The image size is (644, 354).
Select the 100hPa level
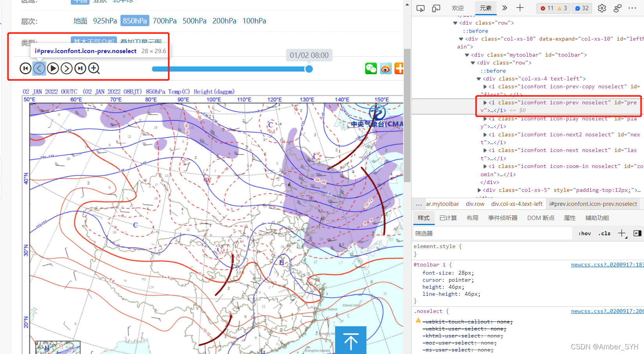point(254,21)
